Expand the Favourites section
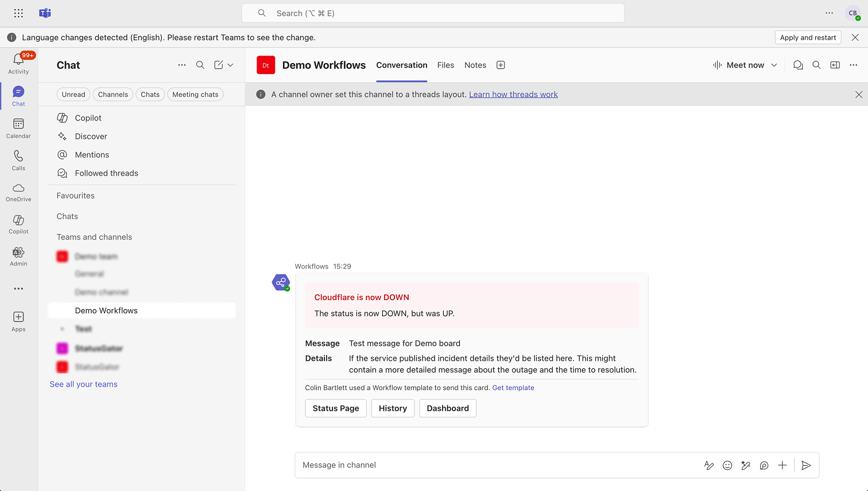 [76, 196]
